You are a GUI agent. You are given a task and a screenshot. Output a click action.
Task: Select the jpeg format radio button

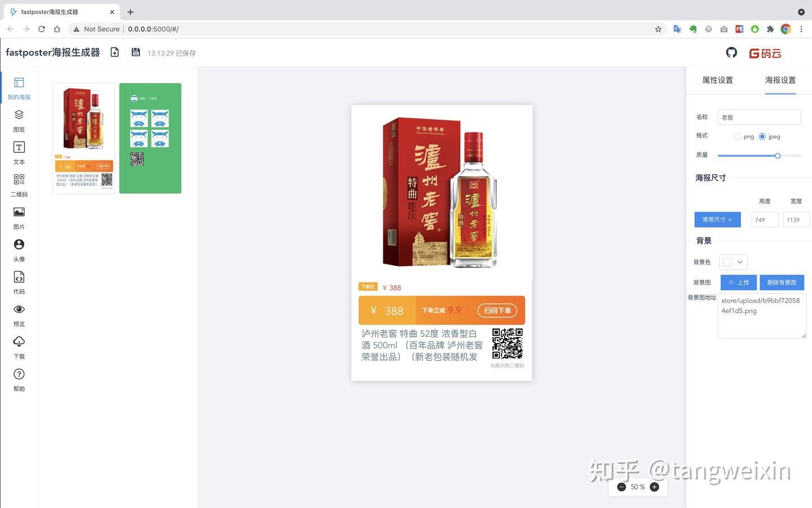coord(762,136)
